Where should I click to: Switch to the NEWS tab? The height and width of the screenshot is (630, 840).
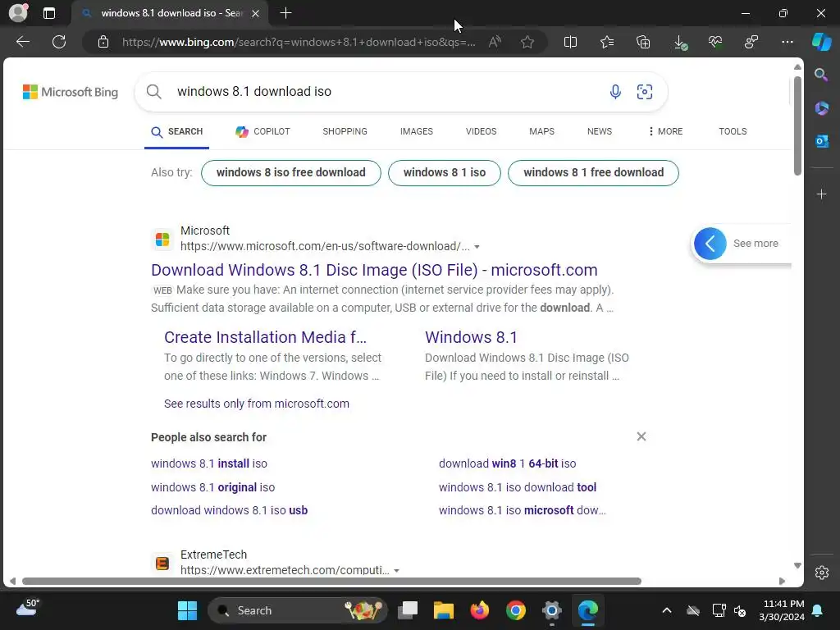[x=600, y=131]
